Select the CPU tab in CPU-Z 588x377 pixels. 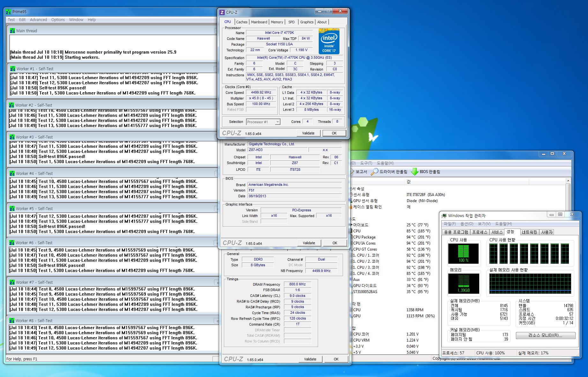point(227,22)
